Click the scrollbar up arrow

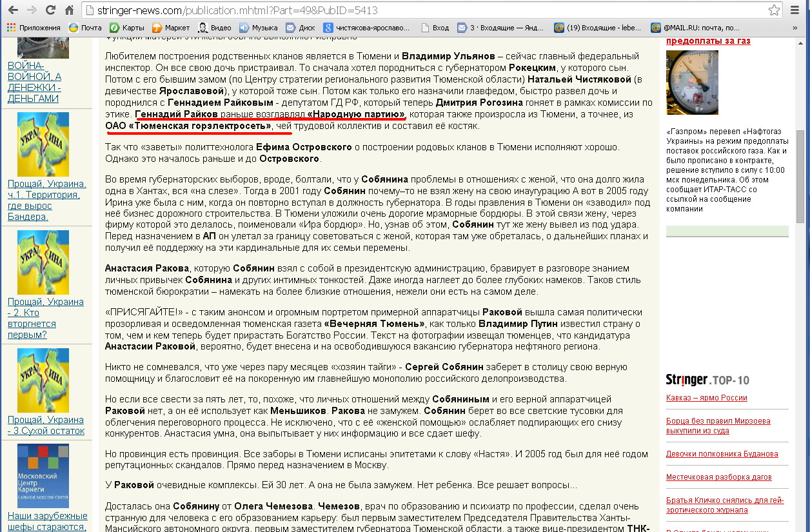(x=801, y=43)
